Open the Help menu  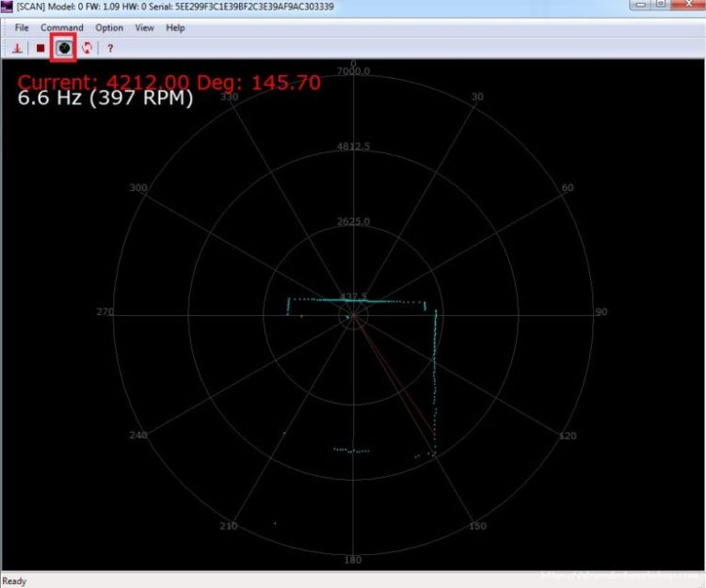pyautogui.click(x=175, y=28)
